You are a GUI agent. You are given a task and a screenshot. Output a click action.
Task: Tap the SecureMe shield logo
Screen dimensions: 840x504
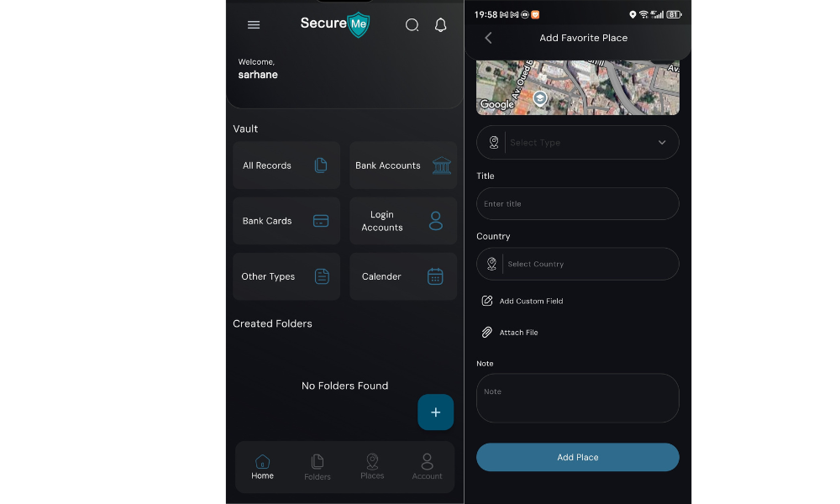pos(359,24)
